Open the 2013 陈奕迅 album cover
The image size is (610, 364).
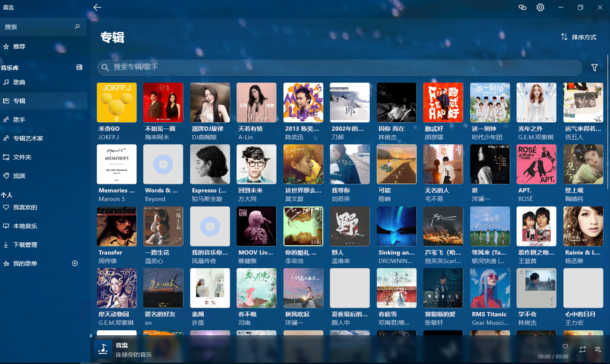(x=303, y=103)
